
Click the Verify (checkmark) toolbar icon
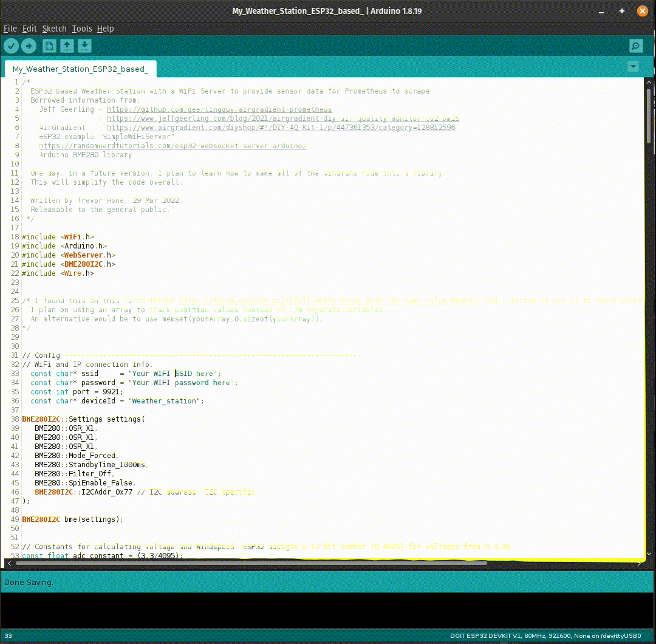click(x=11, y=46)
